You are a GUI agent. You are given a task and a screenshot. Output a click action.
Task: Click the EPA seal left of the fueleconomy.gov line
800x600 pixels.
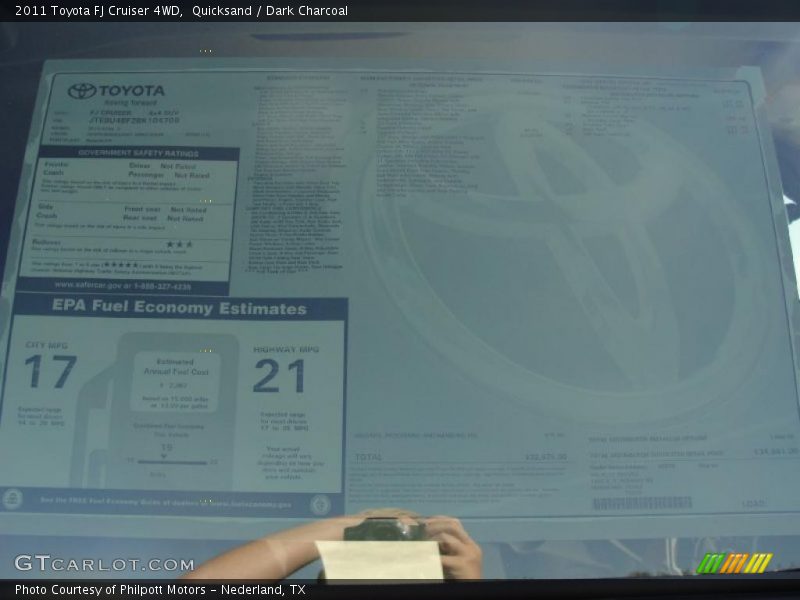coord(12,499)
